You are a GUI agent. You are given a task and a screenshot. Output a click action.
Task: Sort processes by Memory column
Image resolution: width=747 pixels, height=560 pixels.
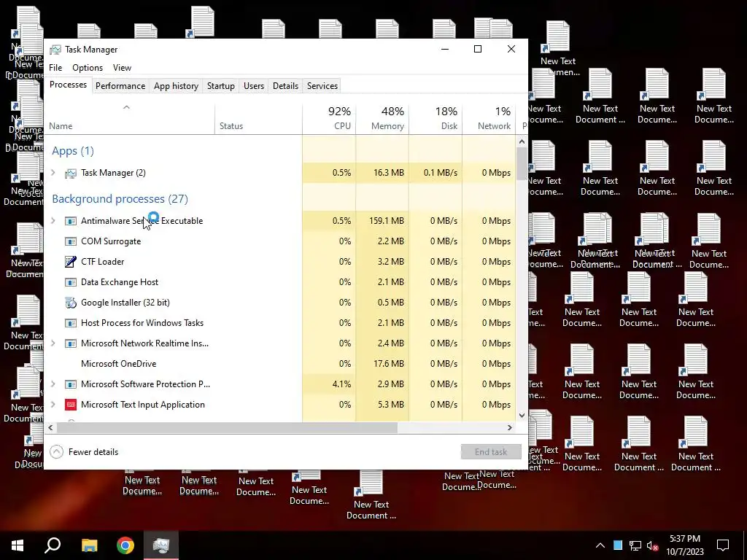382,118
